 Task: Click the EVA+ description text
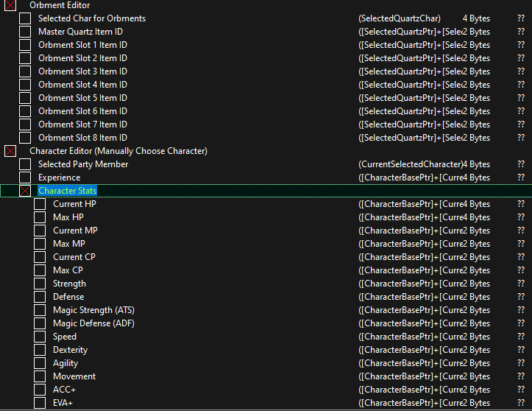click(x=63, y=402)
